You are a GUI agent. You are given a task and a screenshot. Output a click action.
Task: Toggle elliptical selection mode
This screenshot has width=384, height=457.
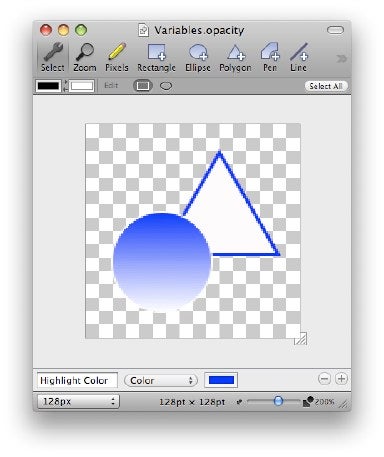(166, 86)
